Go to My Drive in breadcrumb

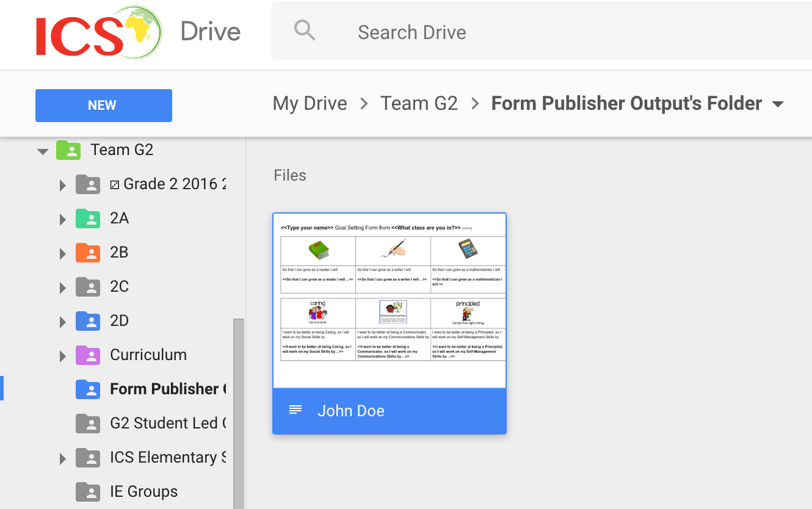310,104
